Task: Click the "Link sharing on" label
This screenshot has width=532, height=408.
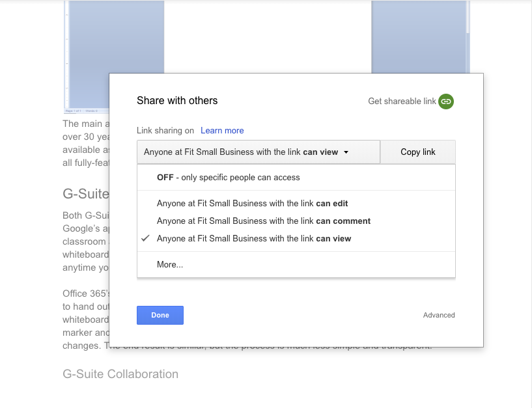Action: click(x=165, y=130)
